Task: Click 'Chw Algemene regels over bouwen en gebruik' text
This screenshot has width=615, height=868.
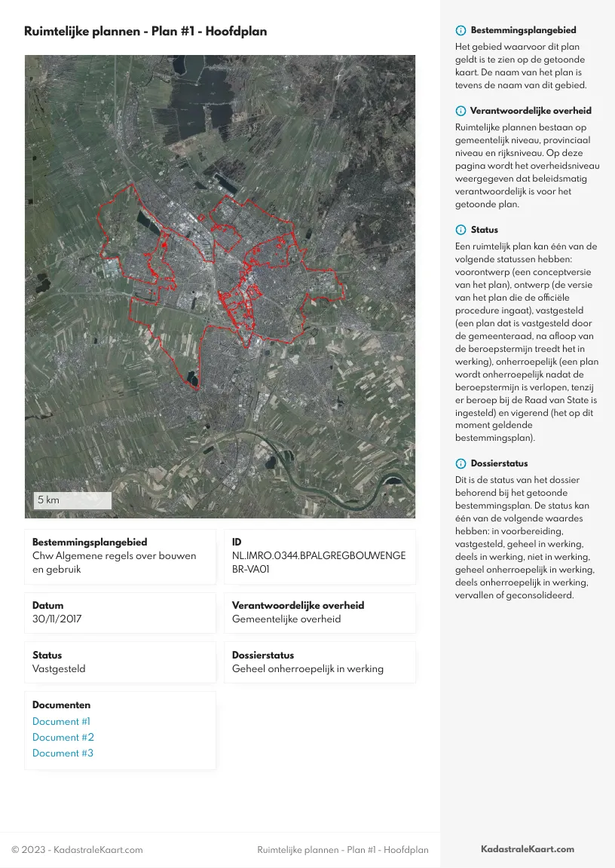Action: coord(114,562)
